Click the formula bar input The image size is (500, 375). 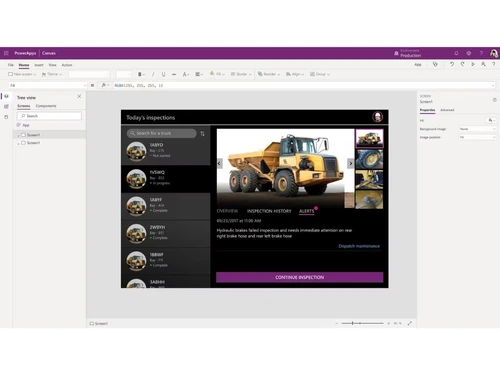(303, 86)
